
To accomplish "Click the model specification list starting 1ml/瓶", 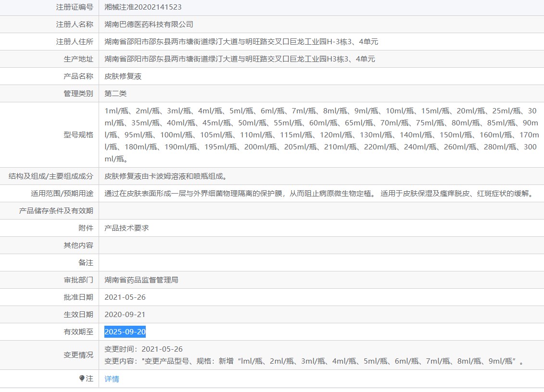I will (322, 135).
